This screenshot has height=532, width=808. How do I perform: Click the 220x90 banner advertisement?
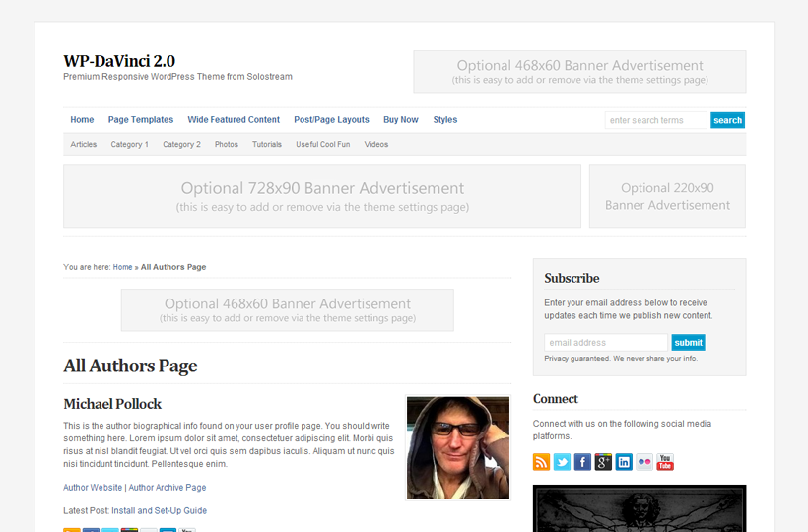[667, 196]
